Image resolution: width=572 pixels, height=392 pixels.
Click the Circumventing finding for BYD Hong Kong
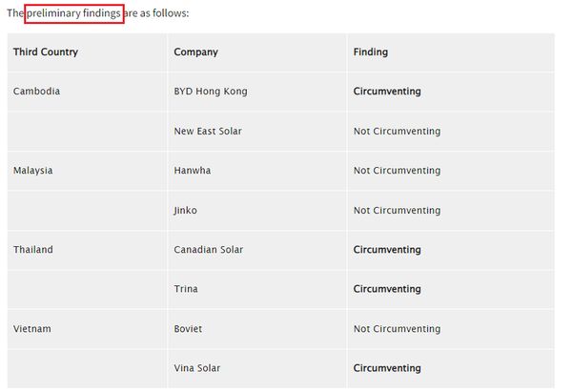387,92
